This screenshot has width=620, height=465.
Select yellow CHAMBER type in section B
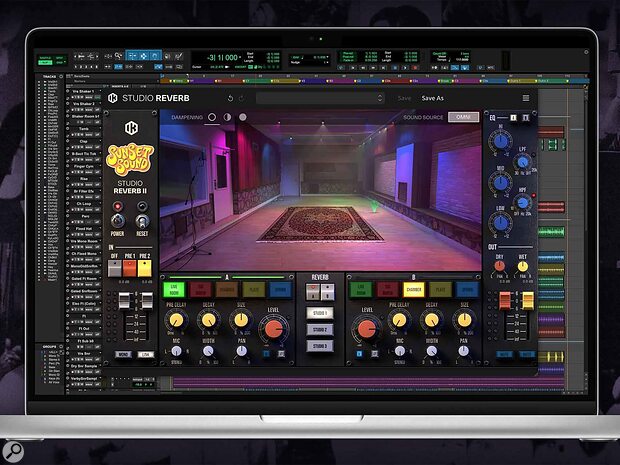(414, 290)
